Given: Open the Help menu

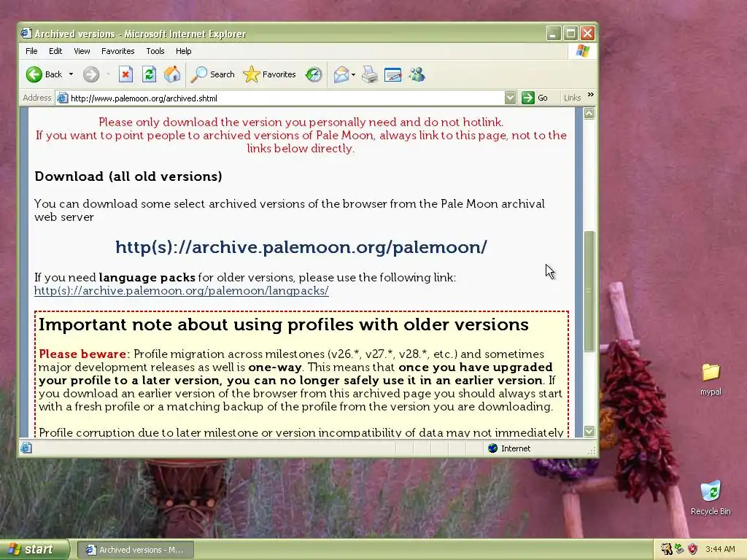Looking at the screenshot, I should [183, 51].
